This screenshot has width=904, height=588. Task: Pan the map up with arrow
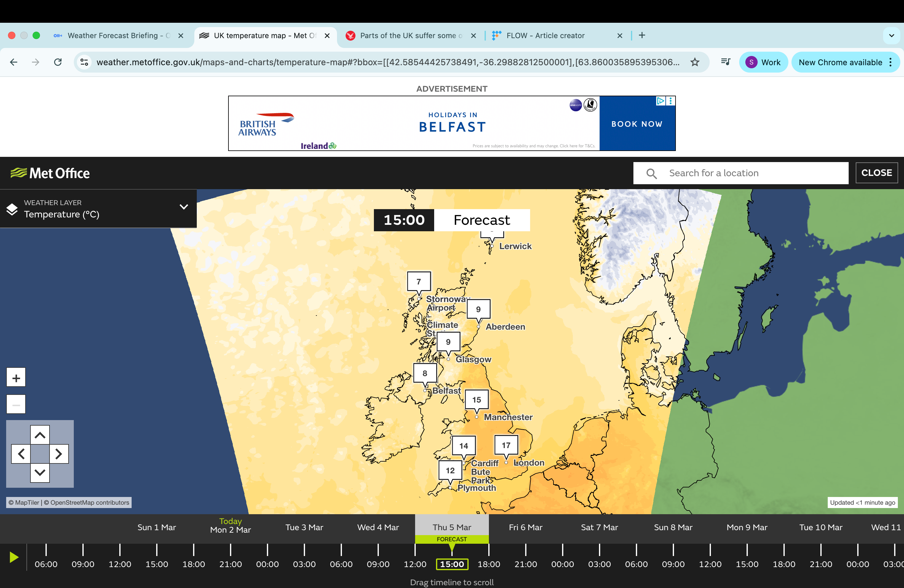point(40,435)
